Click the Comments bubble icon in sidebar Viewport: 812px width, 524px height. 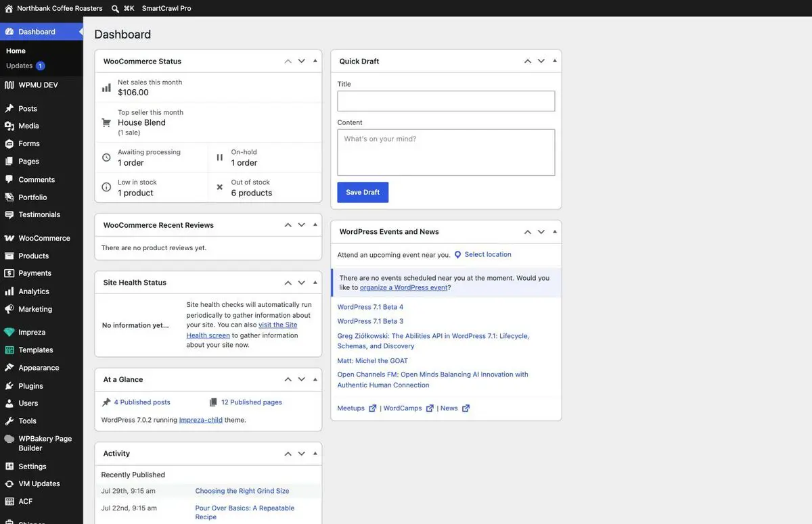9,179
